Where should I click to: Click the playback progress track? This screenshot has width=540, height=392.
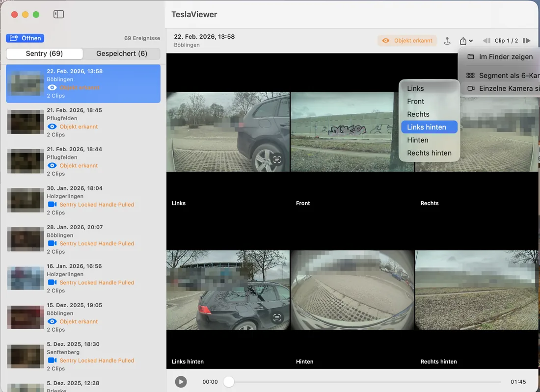click(x=364, y=381)
